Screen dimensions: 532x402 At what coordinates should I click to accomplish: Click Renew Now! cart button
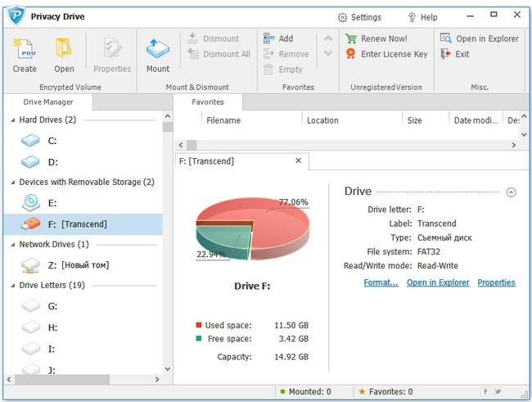coord(376,38)
